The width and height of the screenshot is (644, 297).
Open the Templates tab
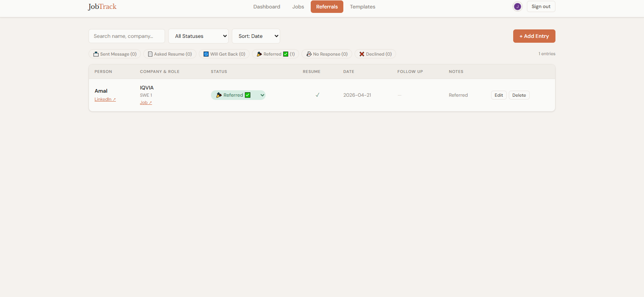click(362, 7)
